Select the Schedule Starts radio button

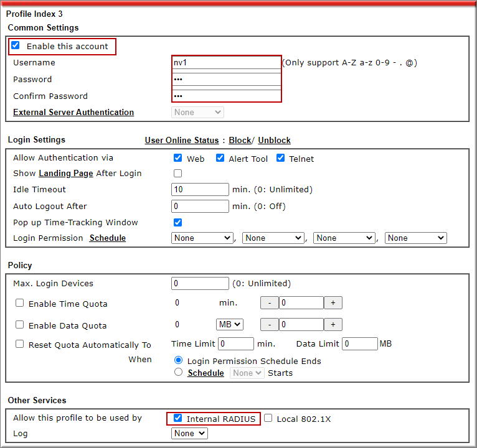point(179,372)
